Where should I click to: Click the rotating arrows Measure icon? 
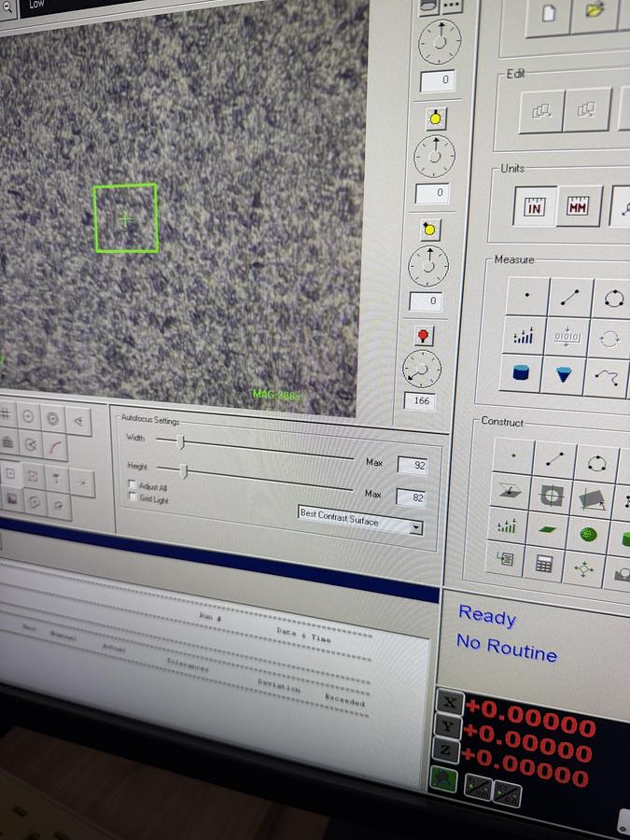click(609, 339)
